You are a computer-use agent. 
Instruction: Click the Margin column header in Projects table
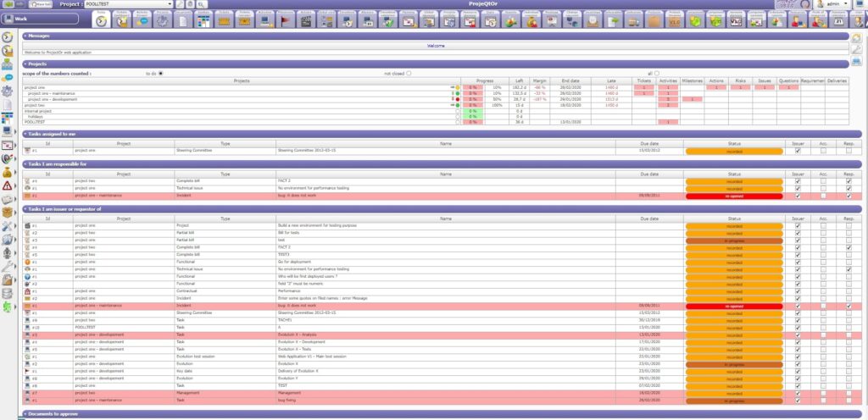point(539,80)
